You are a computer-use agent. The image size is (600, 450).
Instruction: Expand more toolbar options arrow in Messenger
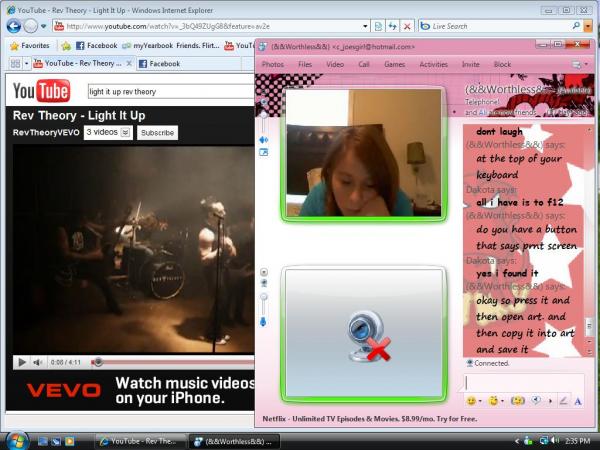pyautogui.click(x=550, y=401)
